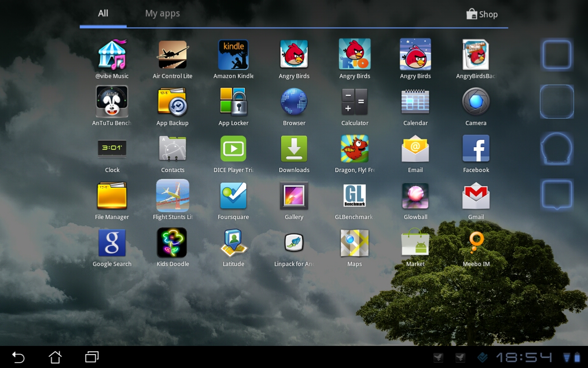
Task: Tap the Back navigation button
Action: (x=18, y=357)
